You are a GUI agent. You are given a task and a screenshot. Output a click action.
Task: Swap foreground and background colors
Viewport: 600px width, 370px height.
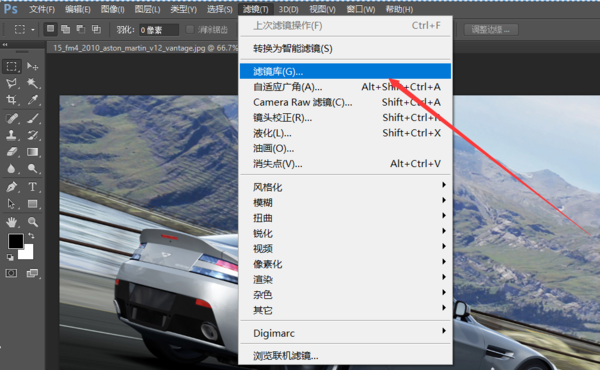[x=31, y=236]
